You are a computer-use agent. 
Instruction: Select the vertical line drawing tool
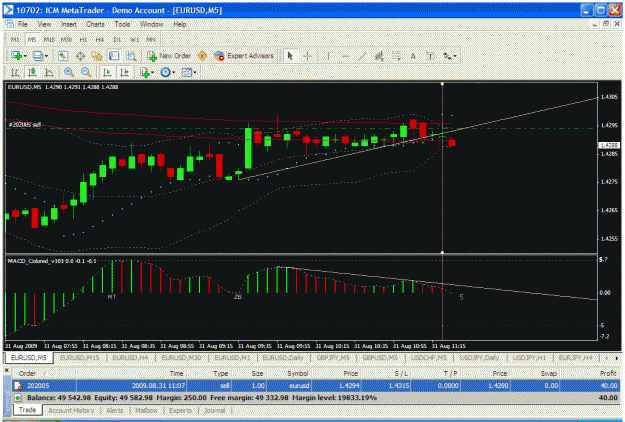(328, 56)
